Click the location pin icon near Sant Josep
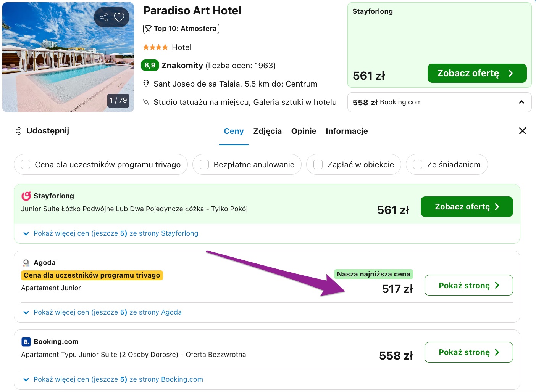Screen dimensions: 536x392 [146, 84]
